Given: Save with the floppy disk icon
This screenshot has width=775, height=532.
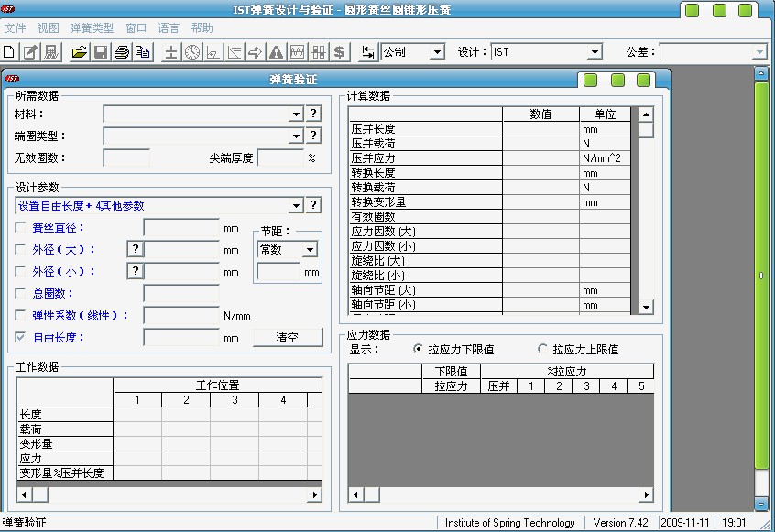Looking at the screenshot, I should pos(101,52).
